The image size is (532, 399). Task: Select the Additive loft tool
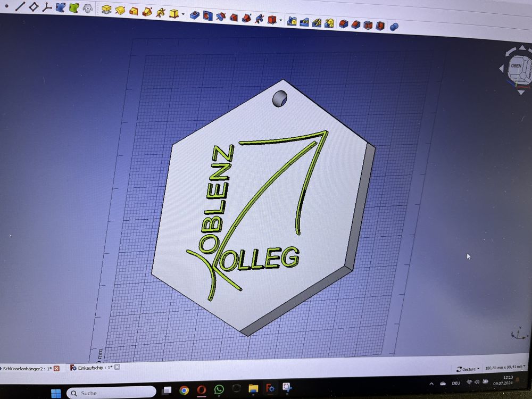click(134, 11)
